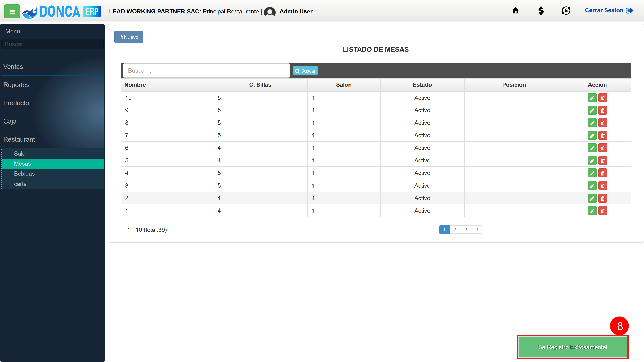Click the dollar sign icon
This screenshot has height=362, width=644.
point(541,11)
